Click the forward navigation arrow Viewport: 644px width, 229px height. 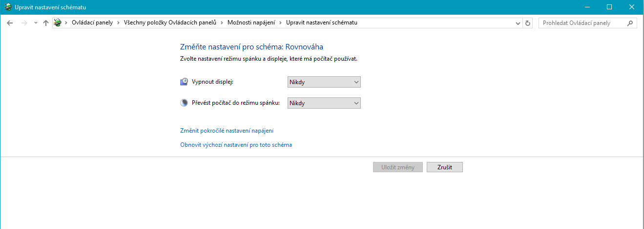coord(24,23)
